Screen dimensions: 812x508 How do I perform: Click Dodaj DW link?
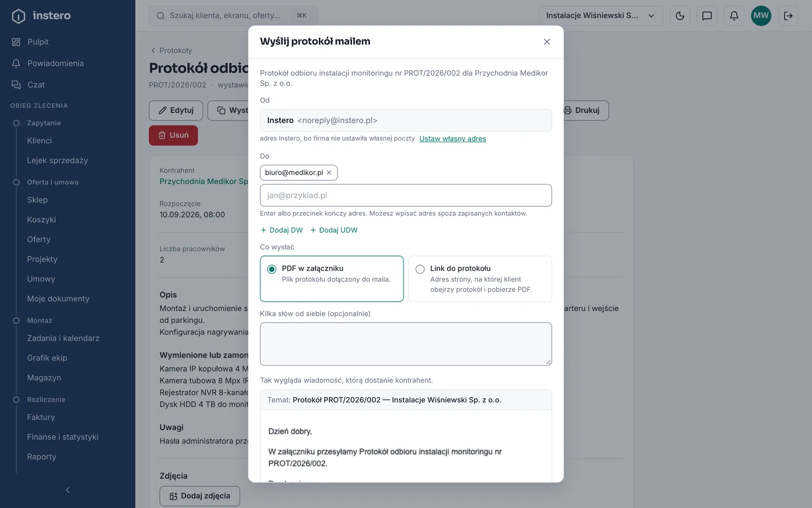point(282,230)
